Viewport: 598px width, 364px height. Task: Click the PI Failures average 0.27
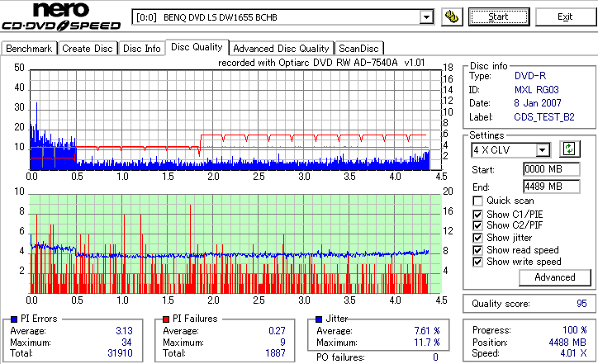(x=278, y=331)
